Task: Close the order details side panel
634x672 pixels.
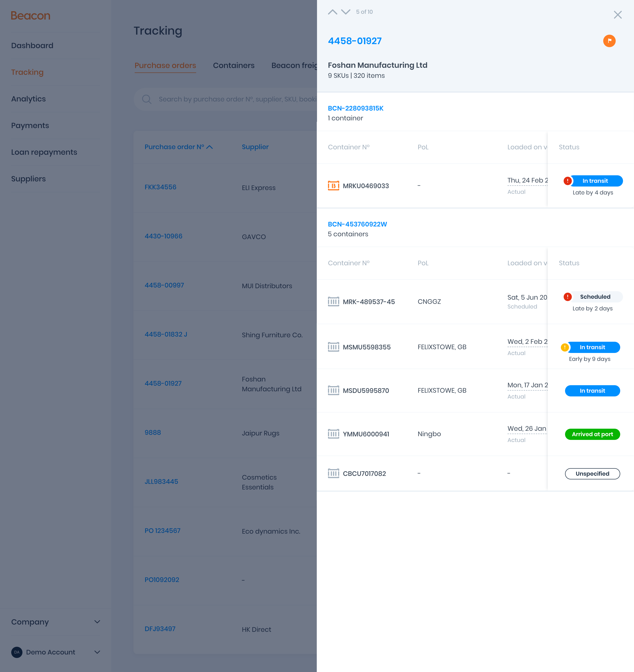Action: [x=617, y=14]
